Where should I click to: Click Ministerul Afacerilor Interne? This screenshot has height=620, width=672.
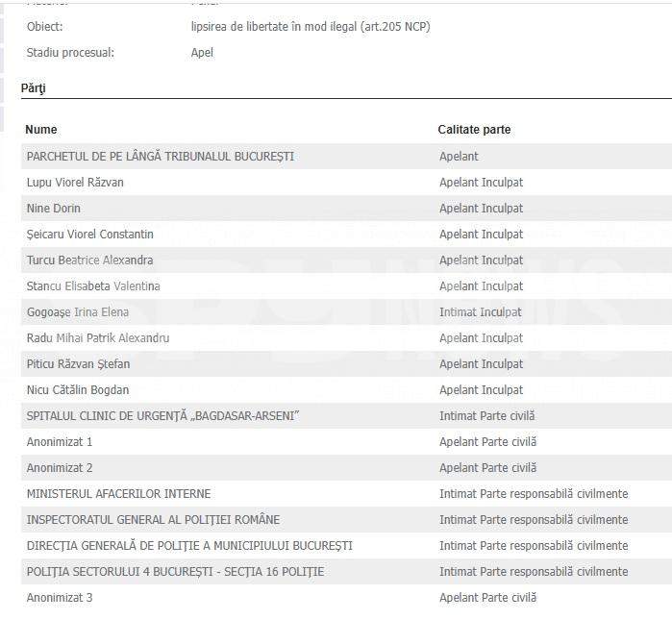118,494
